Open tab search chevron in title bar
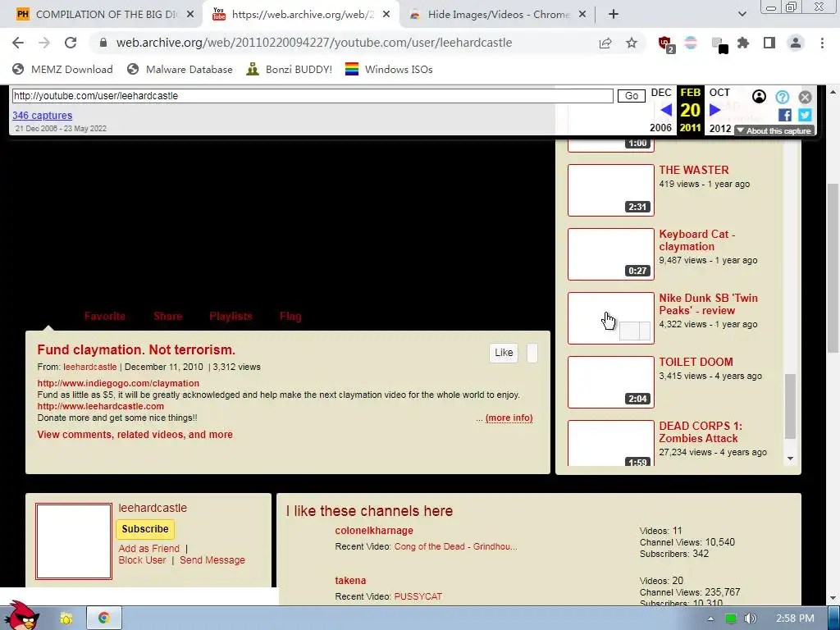 [742, 15]
